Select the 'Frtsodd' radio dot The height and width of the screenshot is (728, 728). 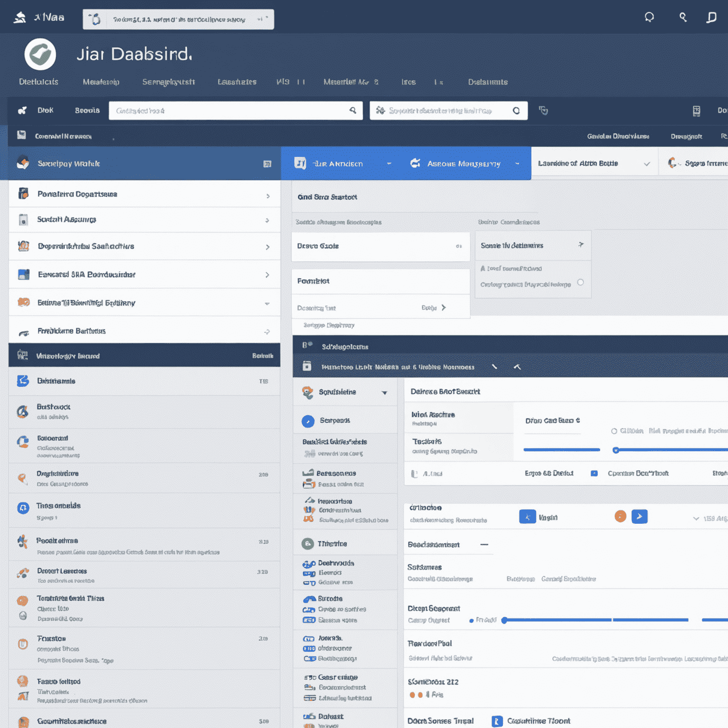click(472, 620)
